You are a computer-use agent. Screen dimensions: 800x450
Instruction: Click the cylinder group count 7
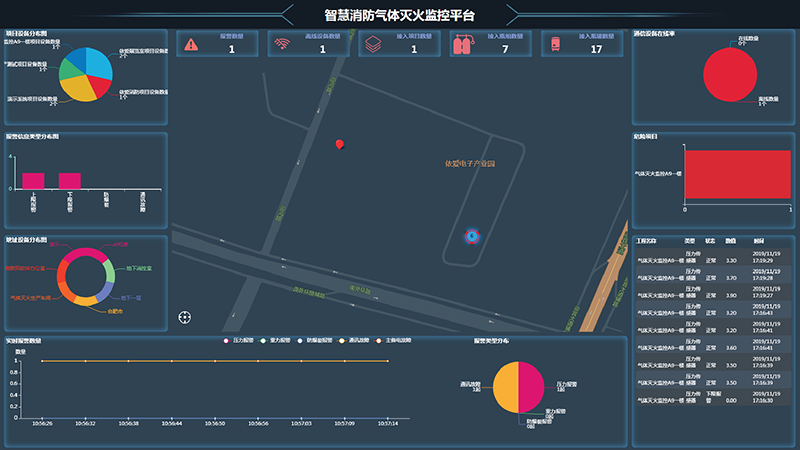pos(505,49)
